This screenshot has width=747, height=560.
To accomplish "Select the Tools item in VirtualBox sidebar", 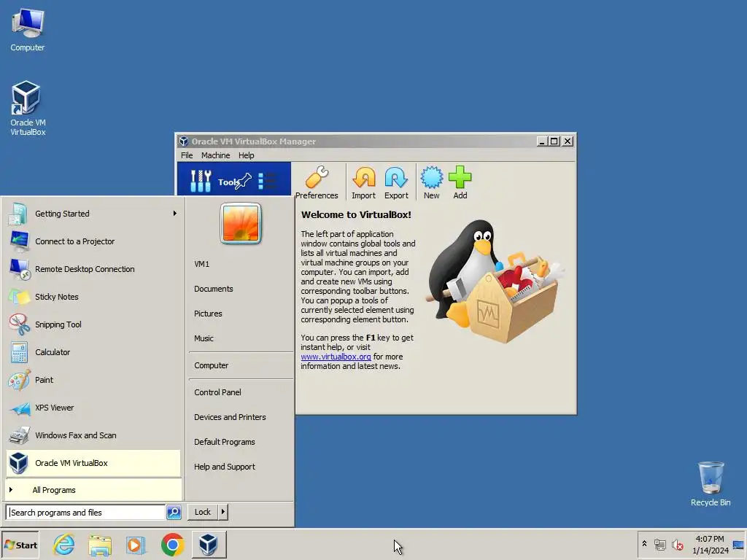I will [234, 180].
